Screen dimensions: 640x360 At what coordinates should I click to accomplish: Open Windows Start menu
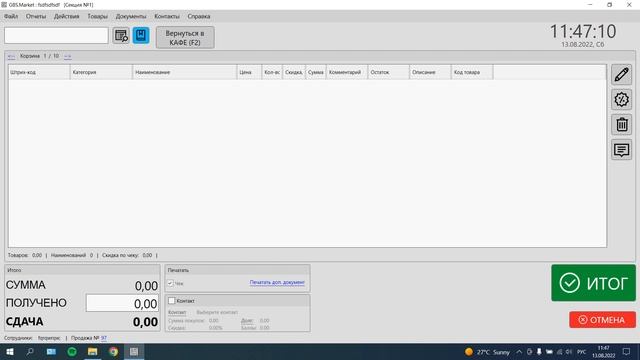pos(10,351)
